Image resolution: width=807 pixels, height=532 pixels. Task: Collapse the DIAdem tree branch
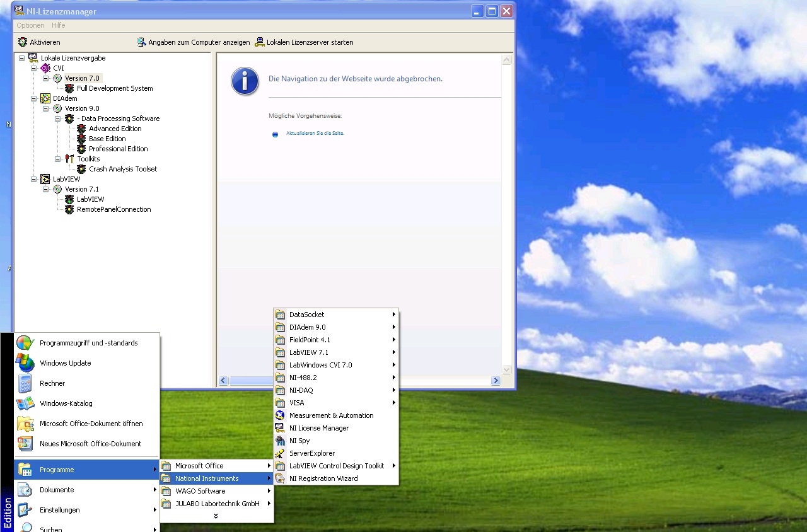[x=34, y=98]
